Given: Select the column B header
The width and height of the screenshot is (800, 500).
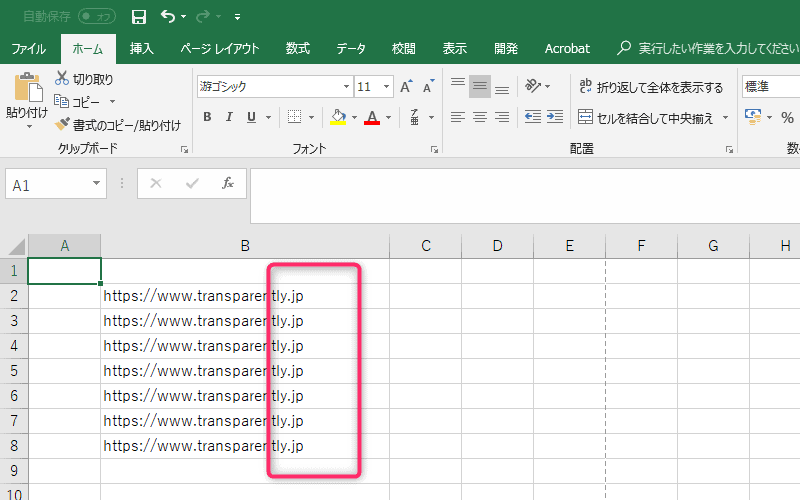Looking at the screenshot, I should [x=245, y=246].
